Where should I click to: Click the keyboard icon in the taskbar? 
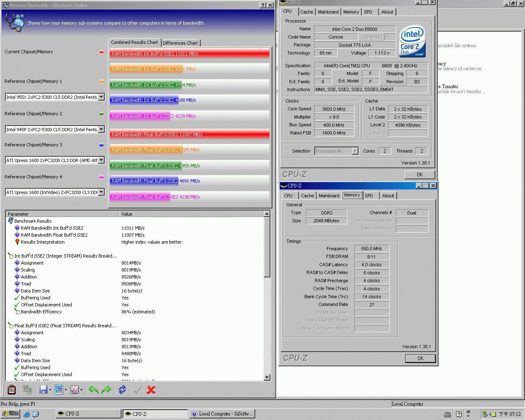447,414
